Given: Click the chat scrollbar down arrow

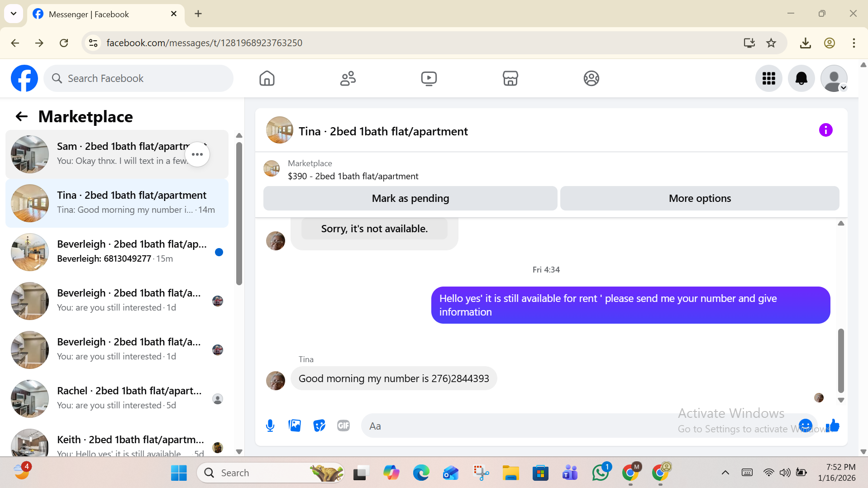Looking at the screenshot, I should (841, 400).
